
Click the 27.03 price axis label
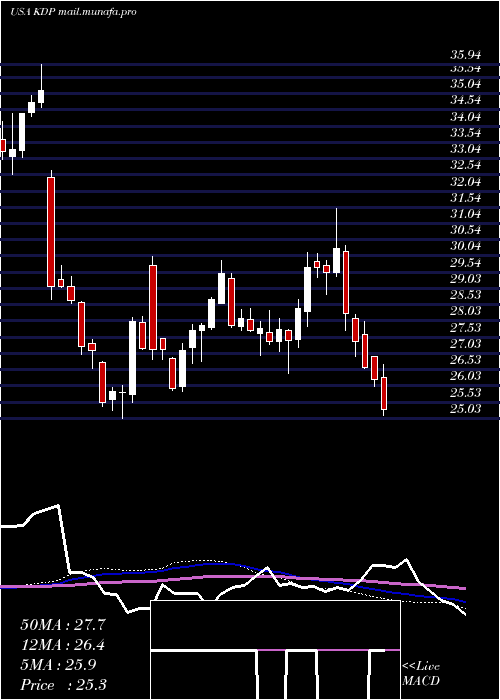(x=466, y=344)
